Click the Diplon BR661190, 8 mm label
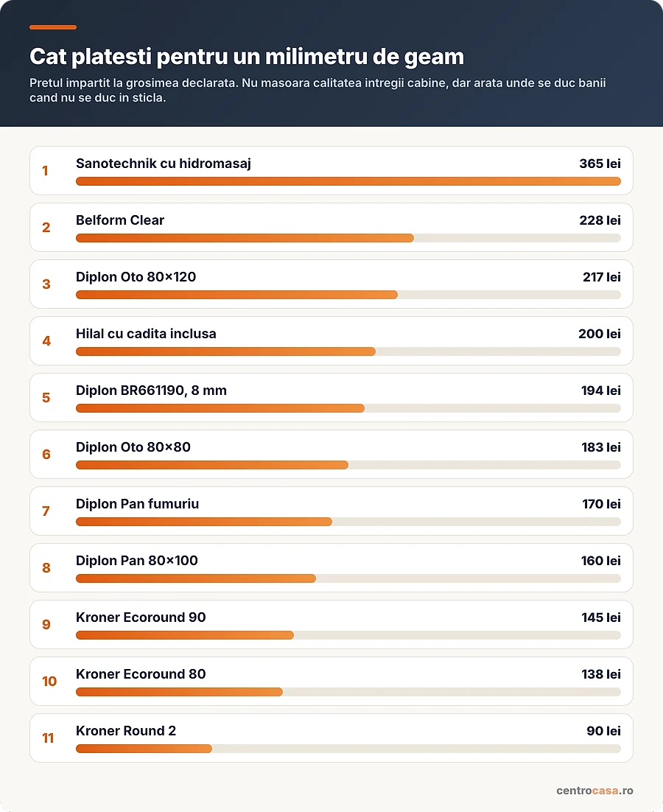Image resolution: width=663 pixels, height=812 pixels. pyautogui.click(x=151, y=391)
